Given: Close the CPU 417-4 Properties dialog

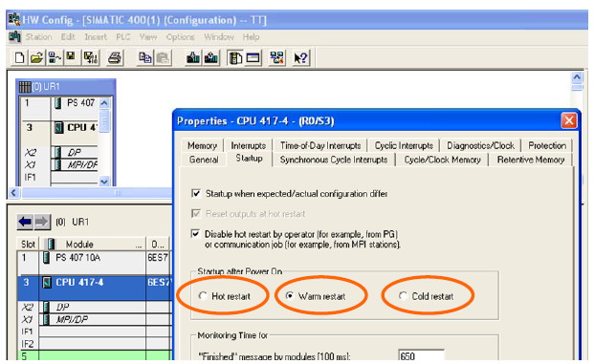Looking at the screenshot, I should pyautogui.click(x=568, y=121).
